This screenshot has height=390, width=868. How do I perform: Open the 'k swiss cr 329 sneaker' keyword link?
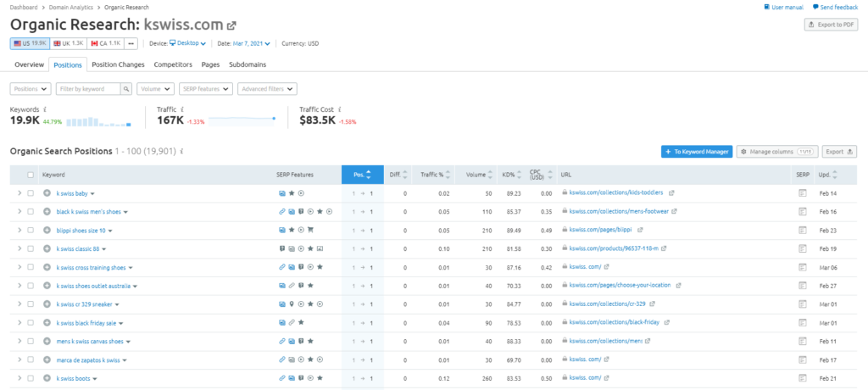click(85, 304)
